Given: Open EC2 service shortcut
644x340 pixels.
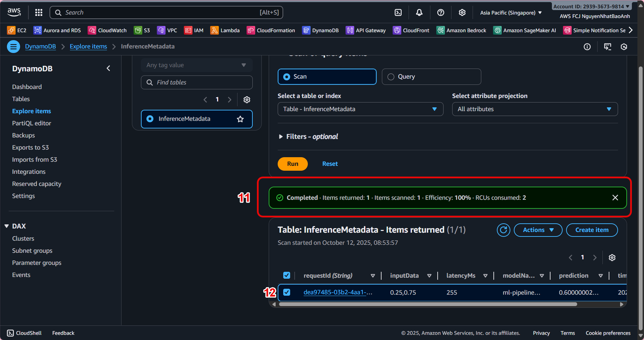Looking at the screenshot, I should click(17, 30).
